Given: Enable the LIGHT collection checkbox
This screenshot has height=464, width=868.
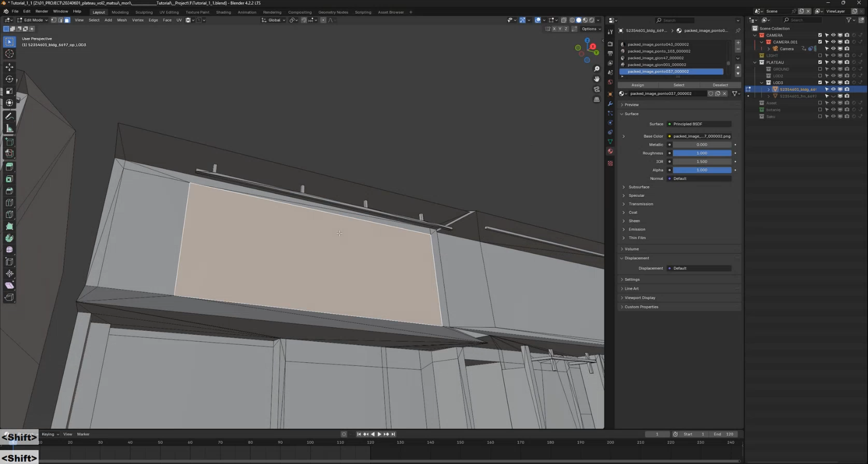Looking at the screenshot, I should click(x=820, y=55).
